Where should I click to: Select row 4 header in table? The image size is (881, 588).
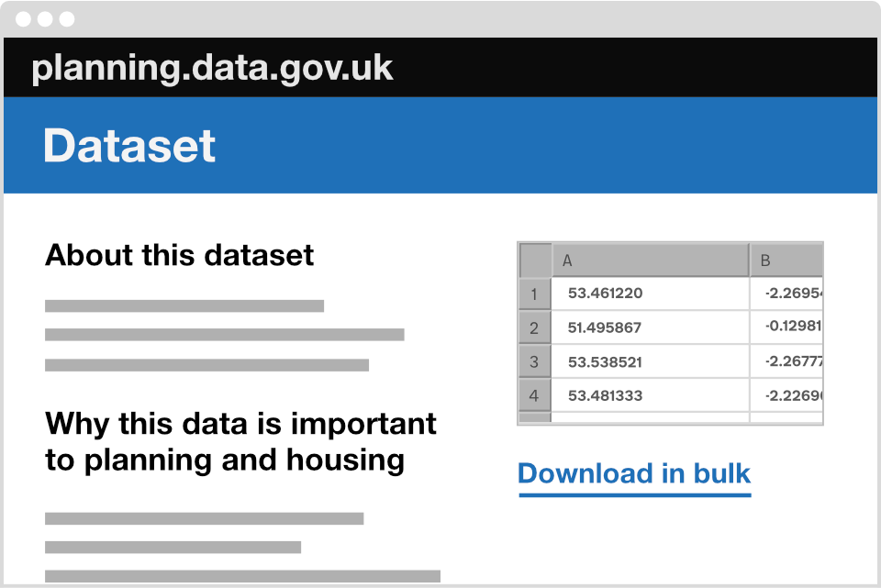[x=534, y=395]
